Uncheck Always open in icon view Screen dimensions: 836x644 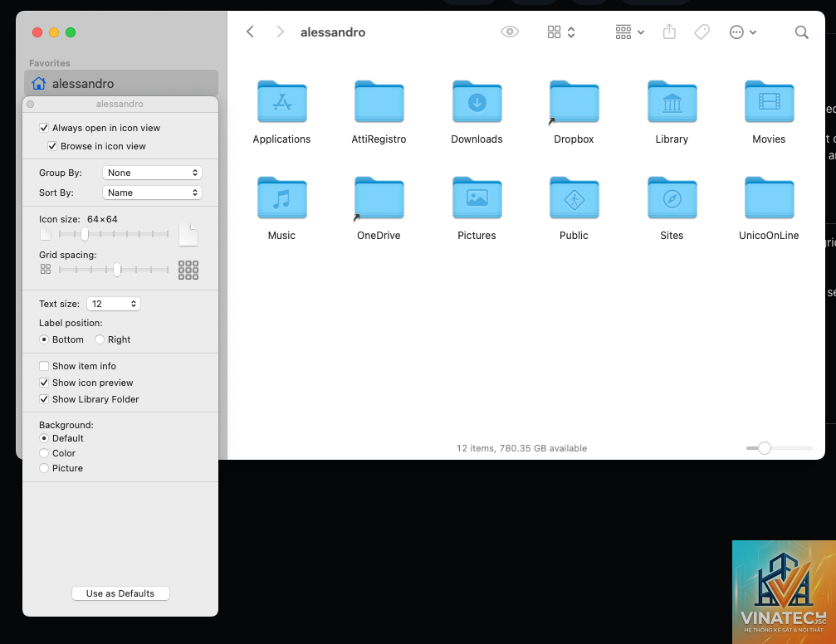click(44, 128)
